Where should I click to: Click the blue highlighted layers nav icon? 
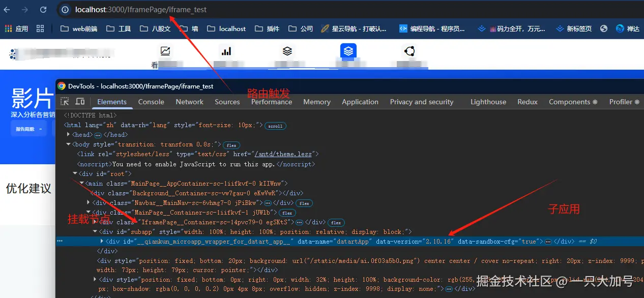tap(348, 51)
